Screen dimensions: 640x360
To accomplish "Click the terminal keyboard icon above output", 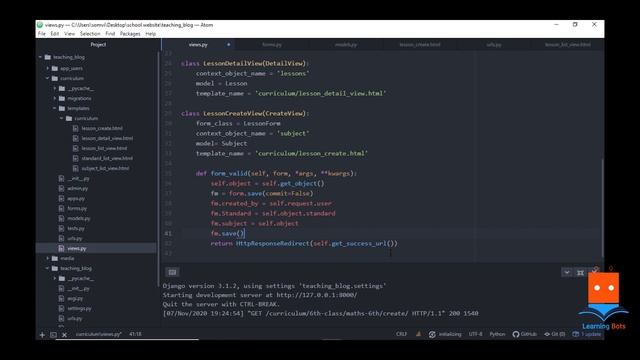I will tap(172, 272).
